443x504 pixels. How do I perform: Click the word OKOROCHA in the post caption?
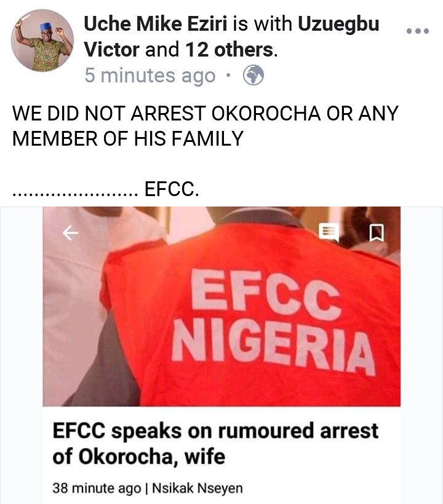coord(265,114)
